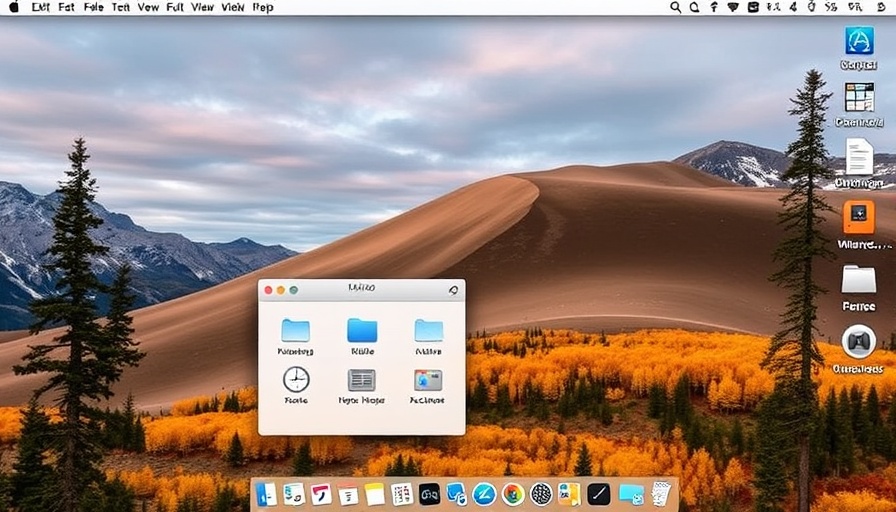Open the orange app icon on desktop
896x512 pixels.
(x=859, y=217)
